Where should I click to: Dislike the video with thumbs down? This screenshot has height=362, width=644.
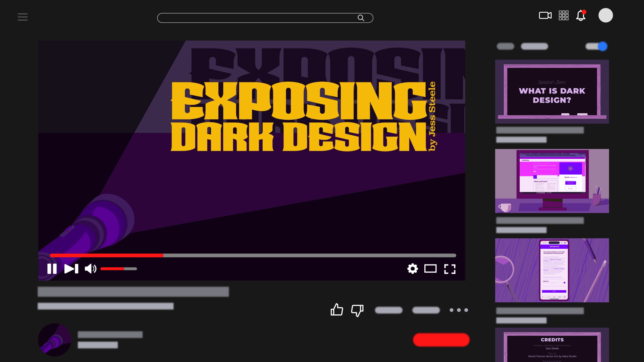[x=357, y=310]
